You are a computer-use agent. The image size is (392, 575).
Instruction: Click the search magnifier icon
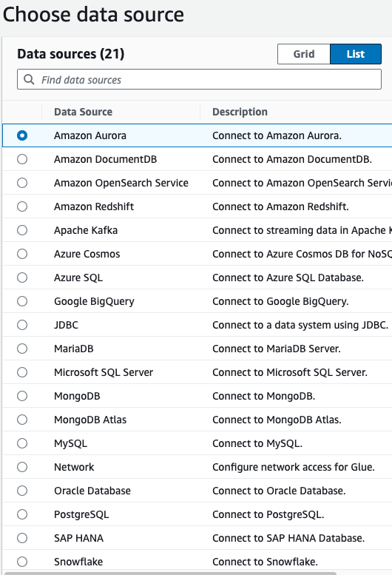point(29,79)
